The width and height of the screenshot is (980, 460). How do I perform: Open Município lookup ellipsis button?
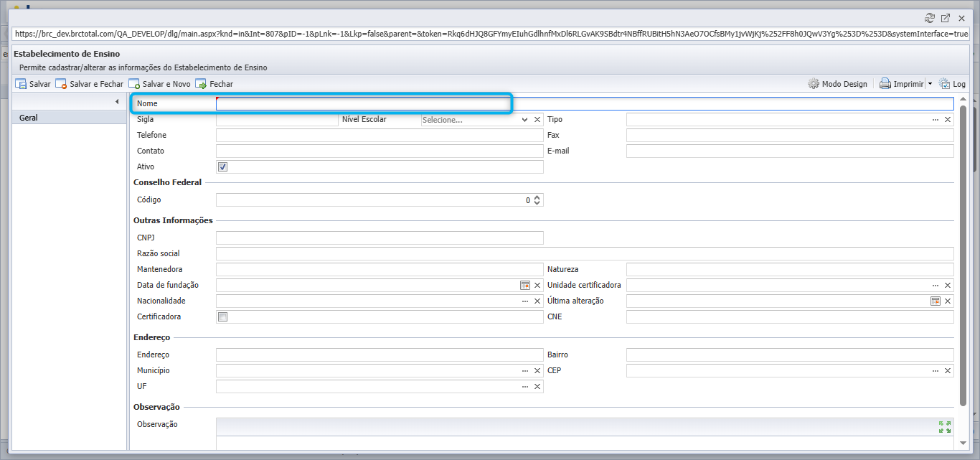pos(524,370)
